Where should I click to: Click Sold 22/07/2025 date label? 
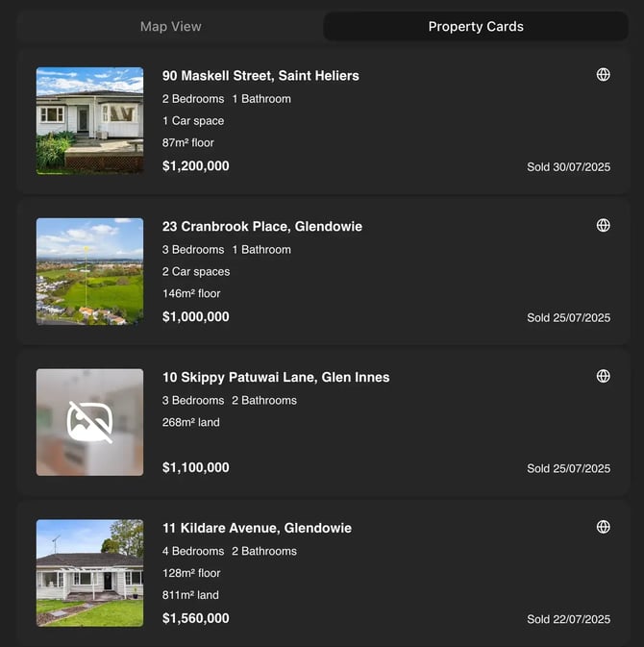568,620
